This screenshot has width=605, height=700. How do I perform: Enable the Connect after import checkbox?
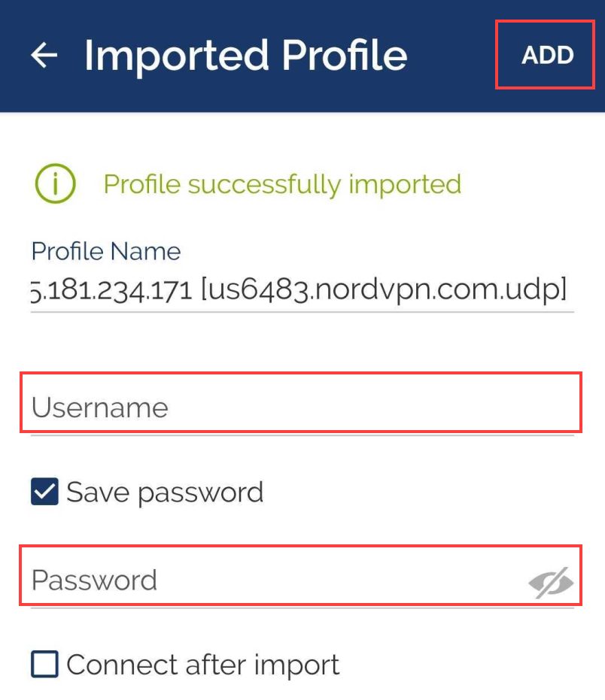coord(45,665)
